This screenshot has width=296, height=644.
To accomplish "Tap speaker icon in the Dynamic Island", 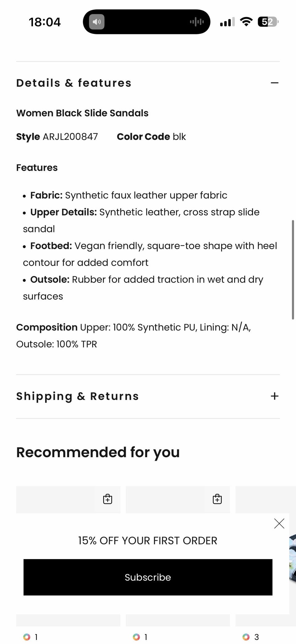I will (97, 22).
